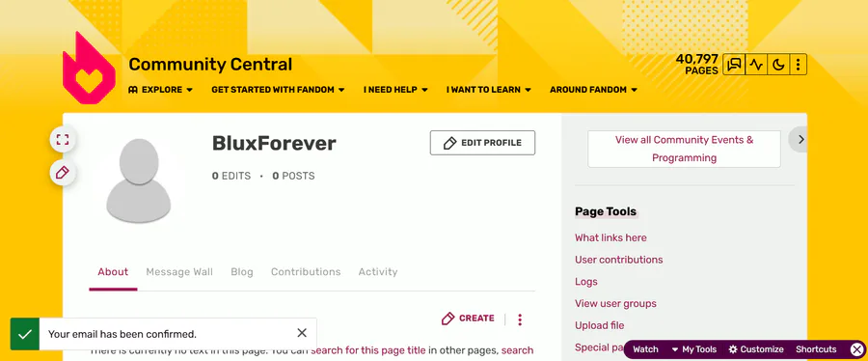This screenshot has width=868, height=361.
Task: Click the expand fullscreen icon
Action: click(x=63, y=139)
